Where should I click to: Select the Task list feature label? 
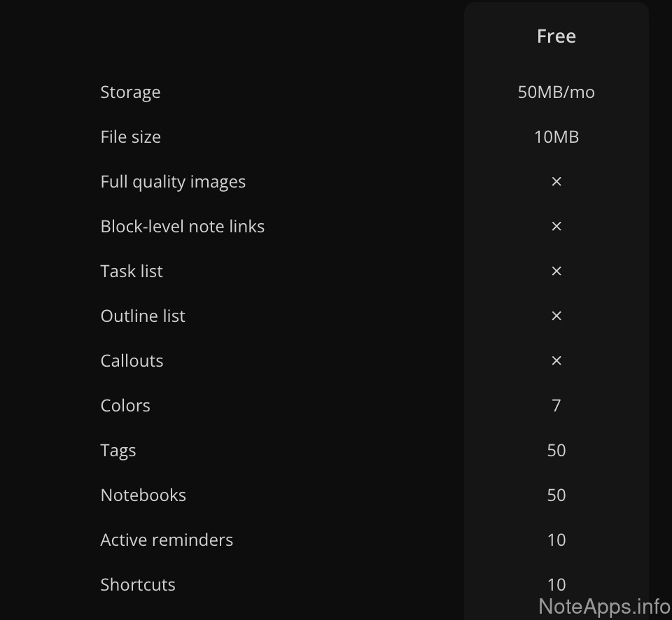[132, 272]
